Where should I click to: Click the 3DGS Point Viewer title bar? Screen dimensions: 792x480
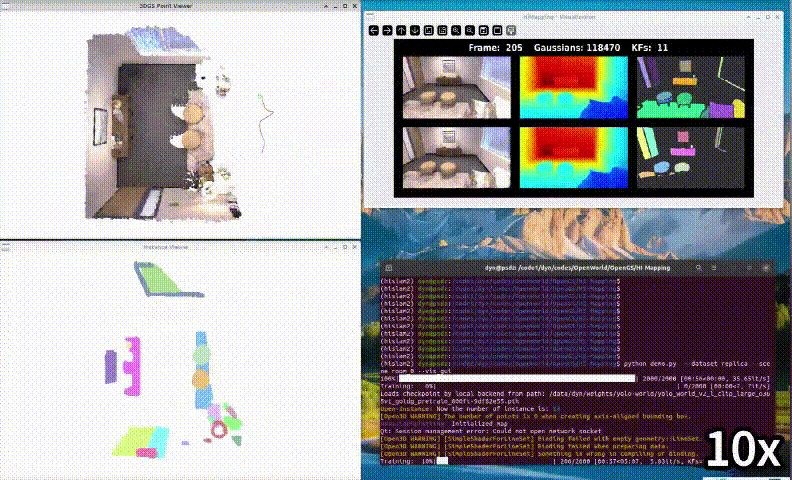pos(180,7)
